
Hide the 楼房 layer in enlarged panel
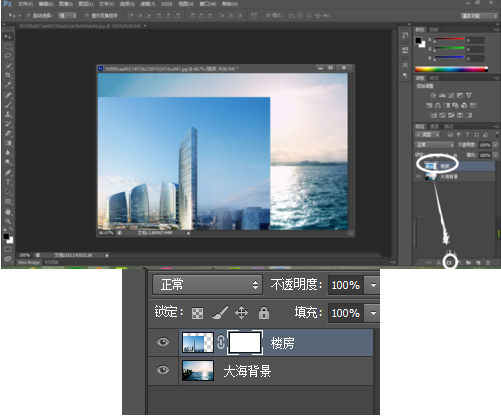(x=163, y=342)
